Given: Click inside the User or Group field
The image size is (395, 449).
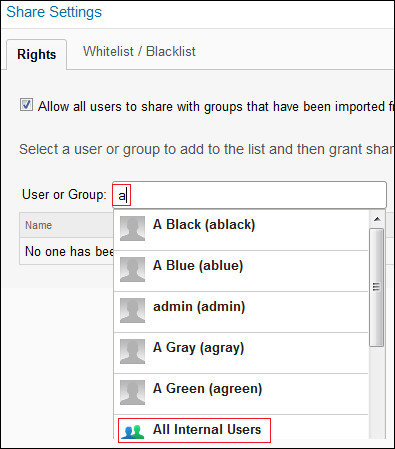Looking at the screenshot, I should [249, 195].
